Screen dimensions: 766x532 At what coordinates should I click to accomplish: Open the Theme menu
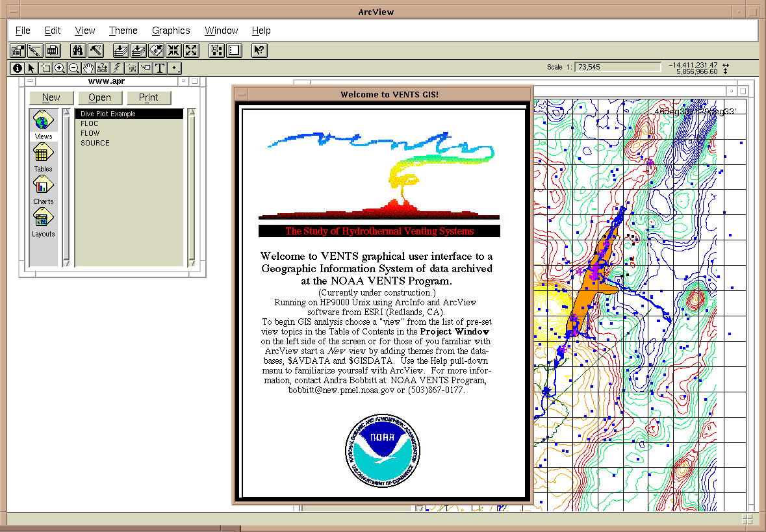[x=123, y=31]
